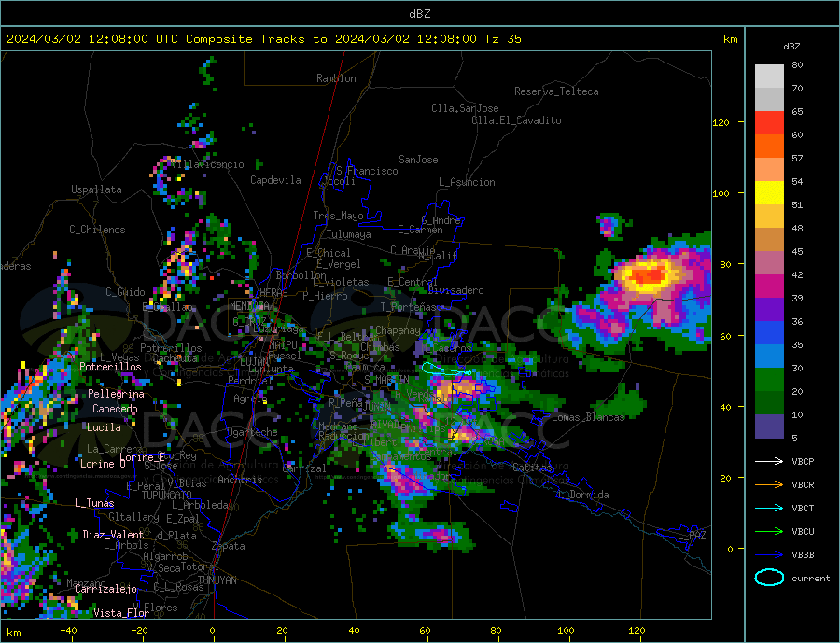Viewport: 840px width, 643px height.
Task: Click the Villavicencio place label
Action: (207, 164)
